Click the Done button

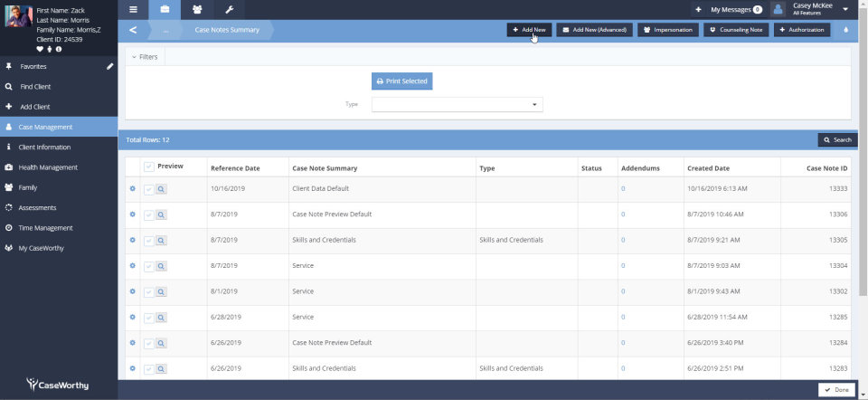point(837,390)
